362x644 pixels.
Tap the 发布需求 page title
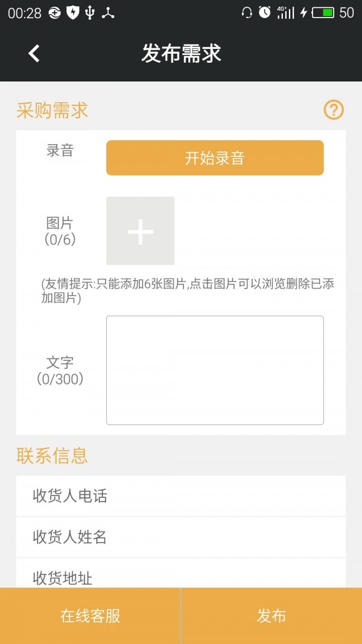pos(181,53)
